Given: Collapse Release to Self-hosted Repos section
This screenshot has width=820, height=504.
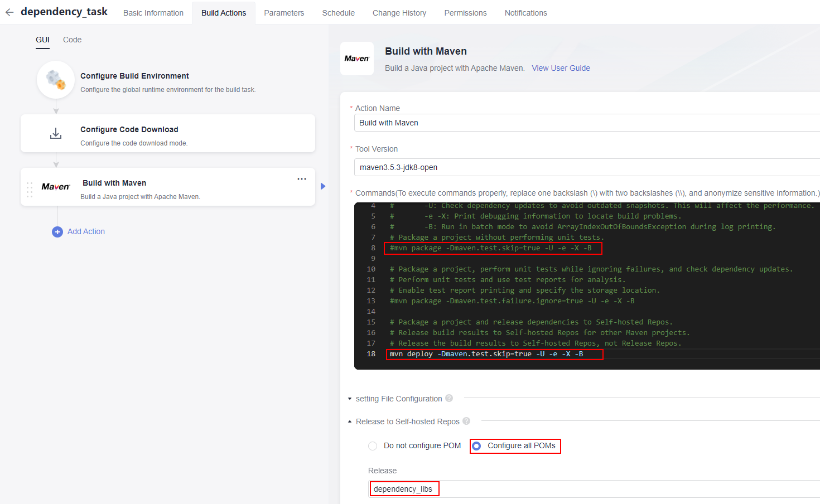Looking at the screenshot, I should click(x=350, y=421).
